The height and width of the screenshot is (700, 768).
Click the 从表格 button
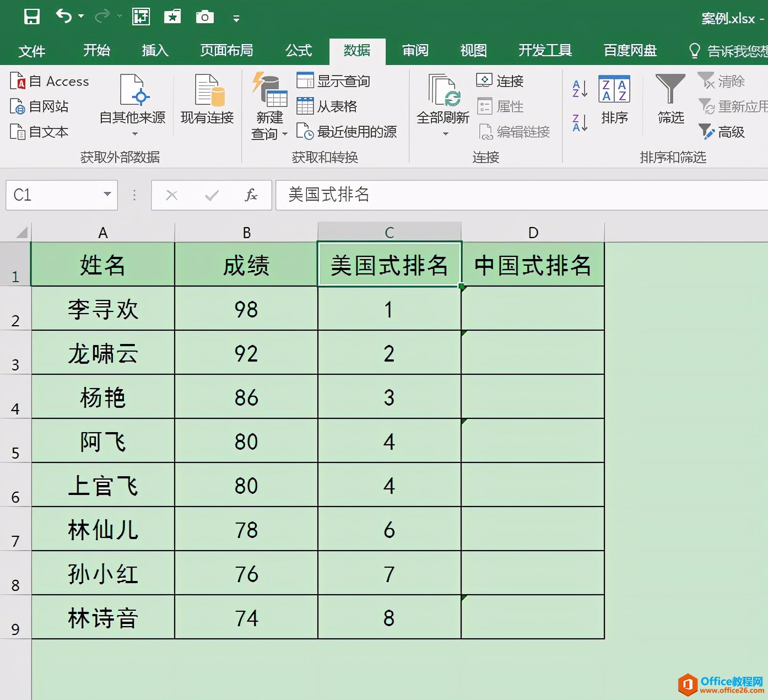(327, 106)
